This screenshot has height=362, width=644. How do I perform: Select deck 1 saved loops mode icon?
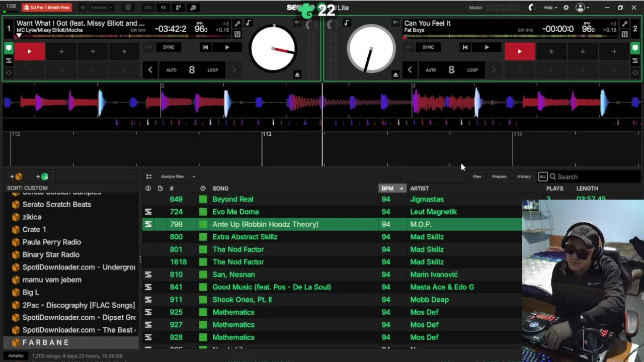click(9, 60)
